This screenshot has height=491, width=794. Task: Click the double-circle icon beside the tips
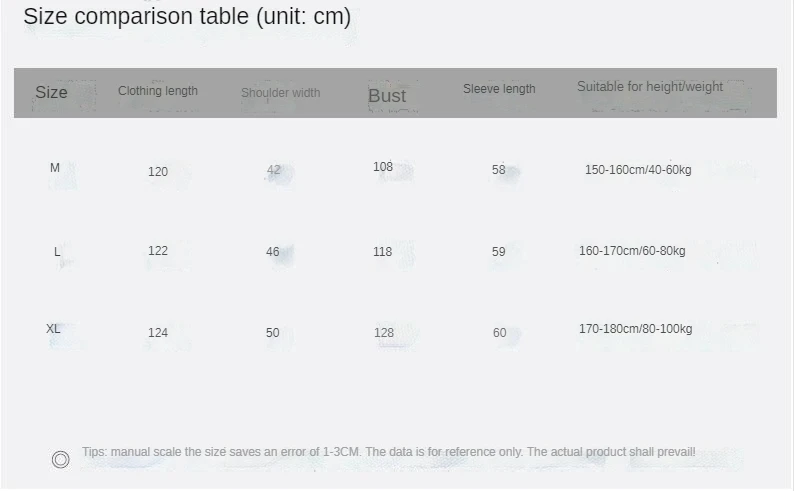60,459
